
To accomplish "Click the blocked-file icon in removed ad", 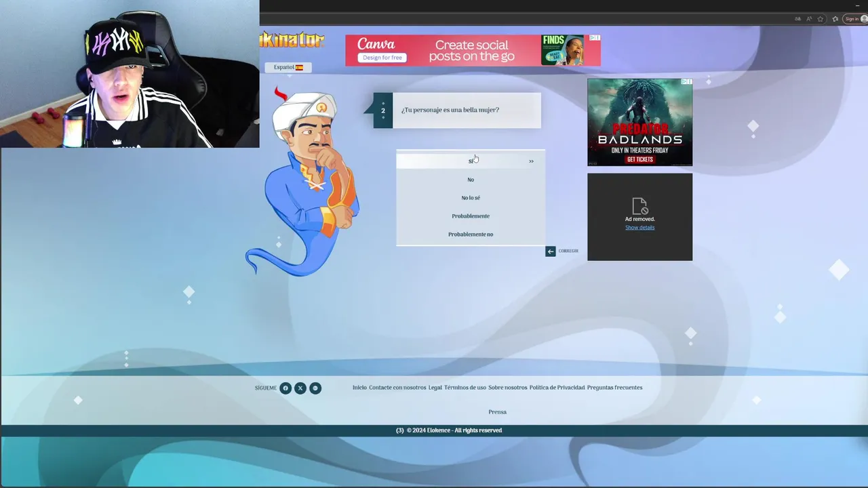I will coord(640,205).
